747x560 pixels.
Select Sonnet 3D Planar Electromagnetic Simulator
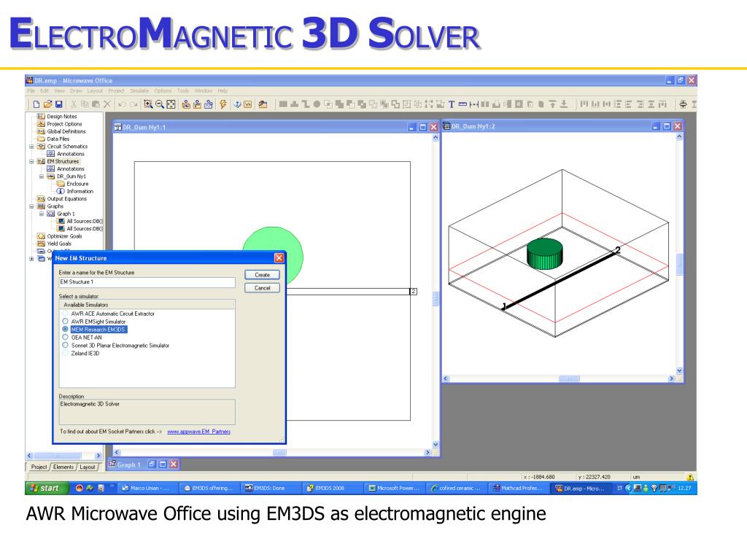tap(65, 345)
